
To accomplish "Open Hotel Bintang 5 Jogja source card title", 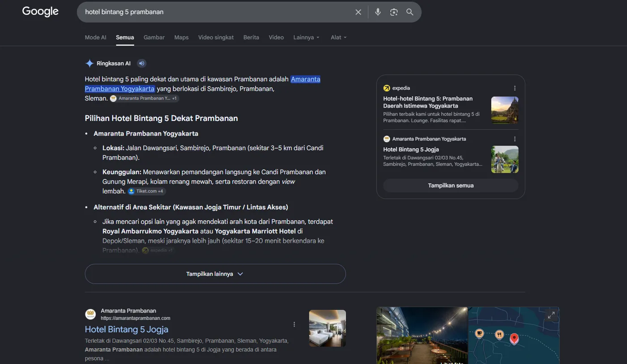I will pyautogui.click(x=411, y=150).
